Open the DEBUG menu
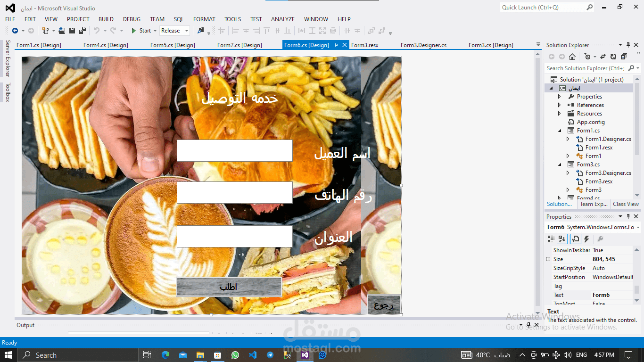The height and width of the screenshot is (362, 644). [132, 19]
